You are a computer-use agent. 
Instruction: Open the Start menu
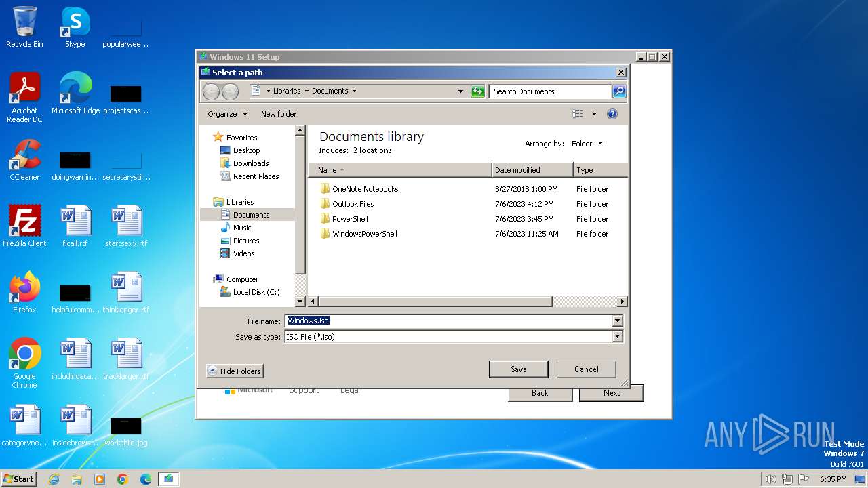click(18, 479)
